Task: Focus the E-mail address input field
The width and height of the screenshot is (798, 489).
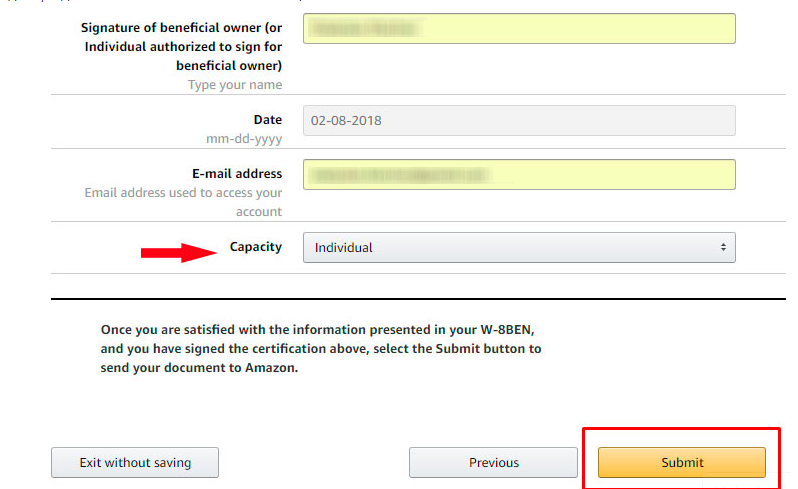Action: point(518,175)
